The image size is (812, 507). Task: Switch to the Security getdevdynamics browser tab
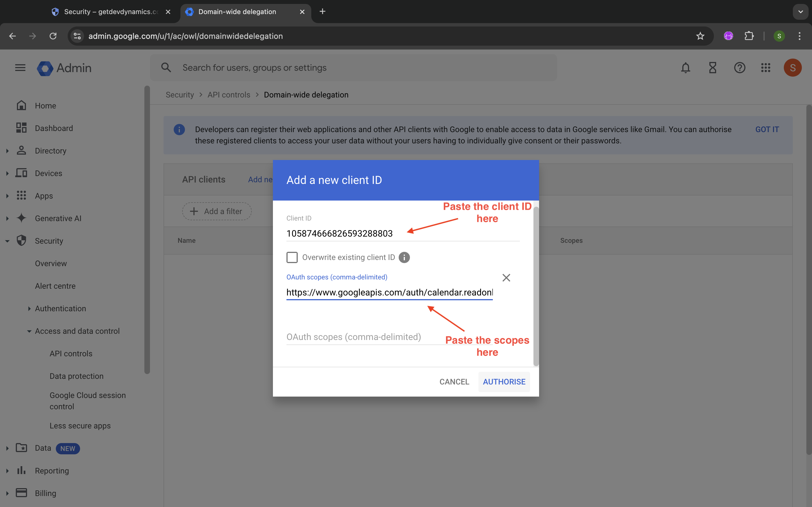coord(111,12)
